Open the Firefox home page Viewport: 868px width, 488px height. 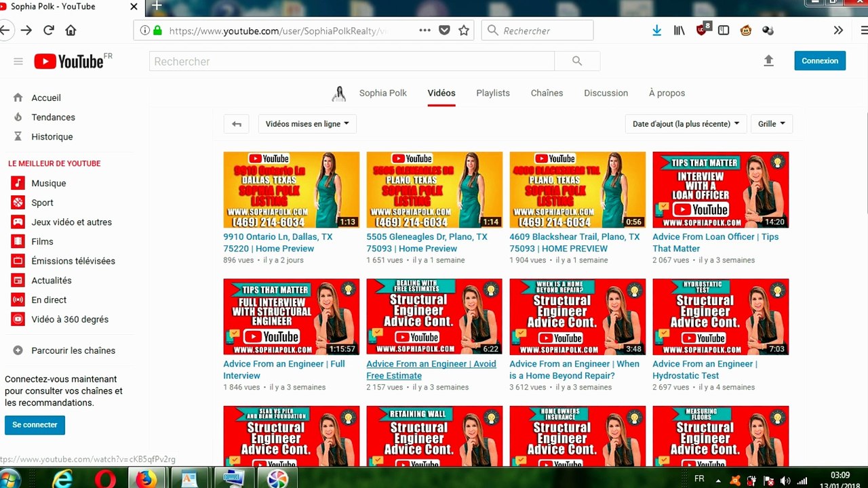(x=71, y=30)
